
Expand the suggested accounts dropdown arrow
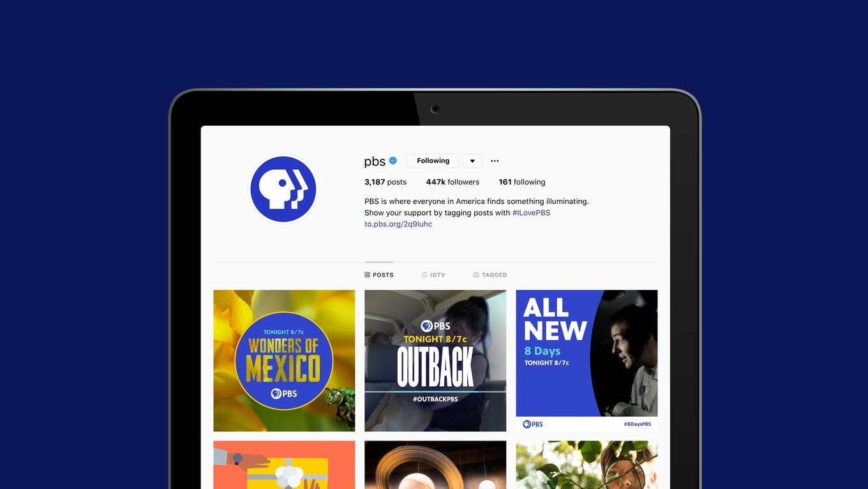coord(472,161)
